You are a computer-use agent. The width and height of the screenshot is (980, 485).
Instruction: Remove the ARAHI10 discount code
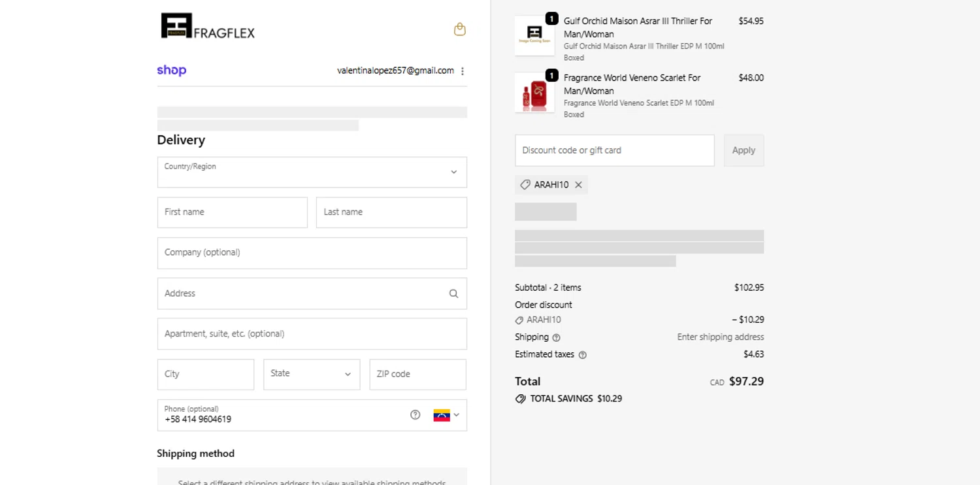click(x=578, y=185)
